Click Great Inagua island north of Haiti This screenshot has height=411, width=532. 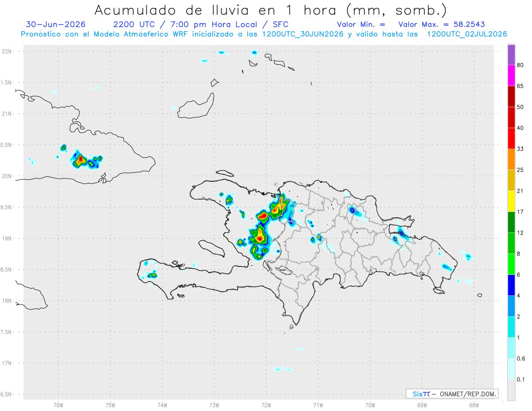coord(196,107)
